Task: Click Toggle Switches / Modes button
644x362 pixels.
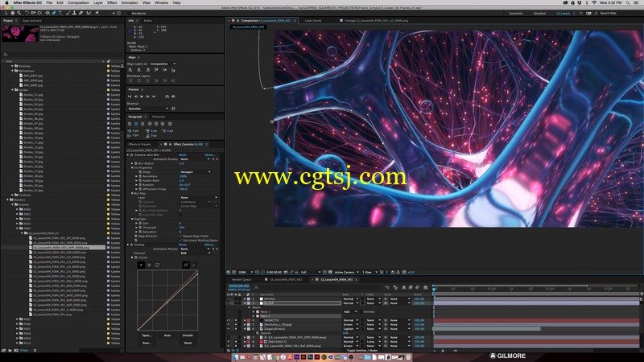Action: (x=362, y=351)
